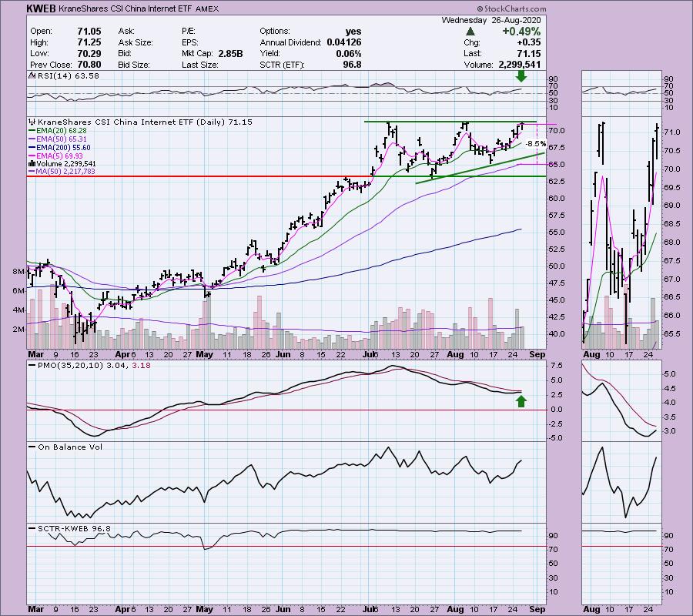Image resolution: width=693 pixels, height=616 pixels.
Task: Click the Options value 'yes'
Action: pyautogui.click(x=353, y=32)
